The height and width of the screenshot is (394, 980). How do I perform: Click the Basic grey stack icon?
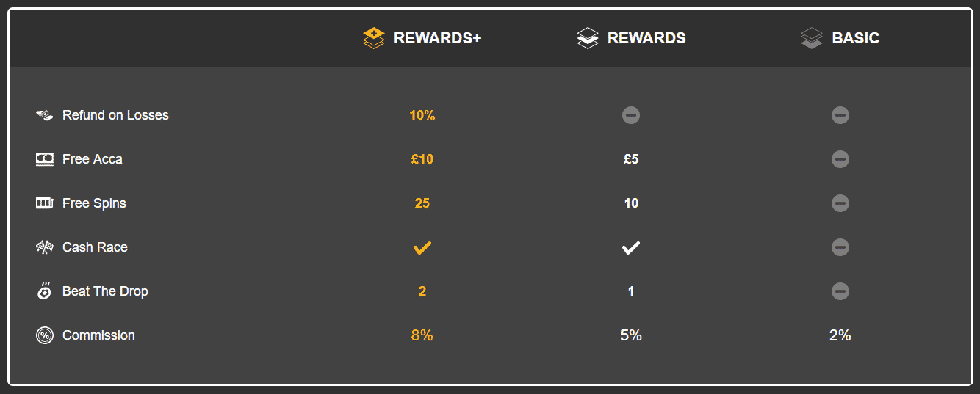point(811,38)
